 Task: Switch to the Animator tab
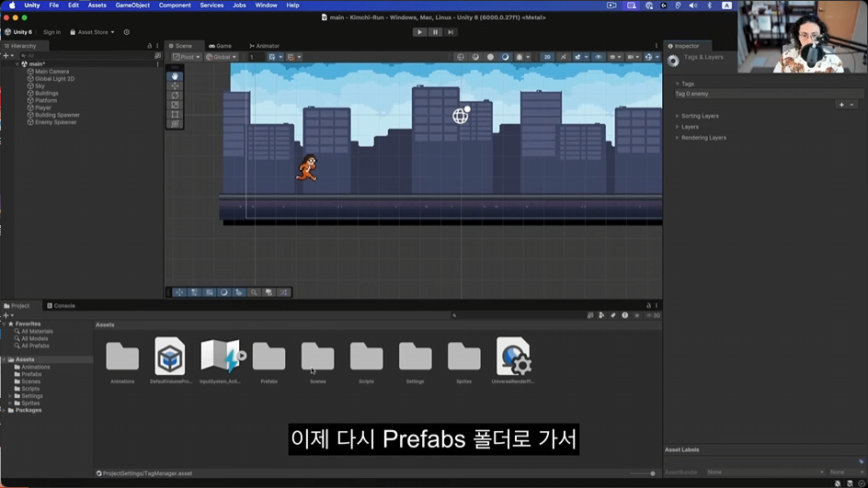tap(264, 46)
